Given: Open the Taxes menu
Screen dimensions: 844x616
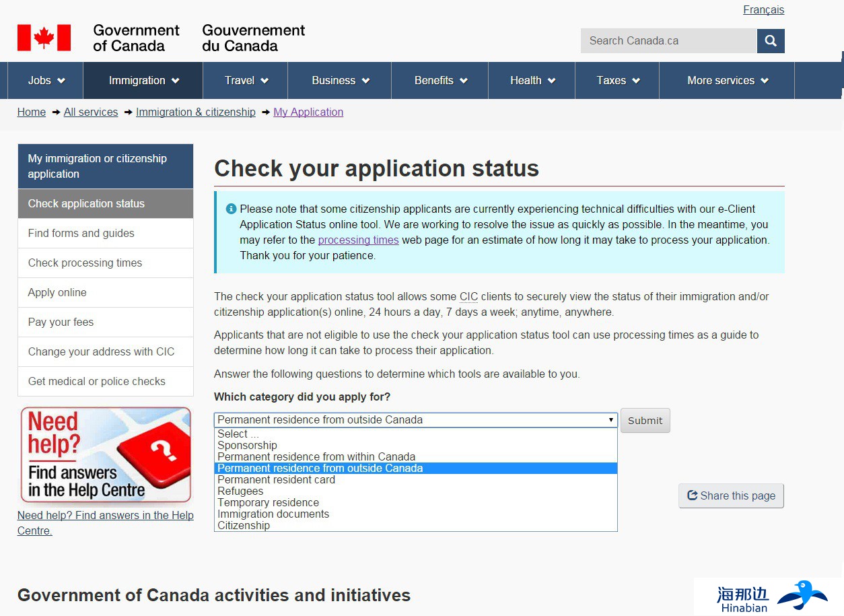Looking at the screenshot, I should 617,81.
